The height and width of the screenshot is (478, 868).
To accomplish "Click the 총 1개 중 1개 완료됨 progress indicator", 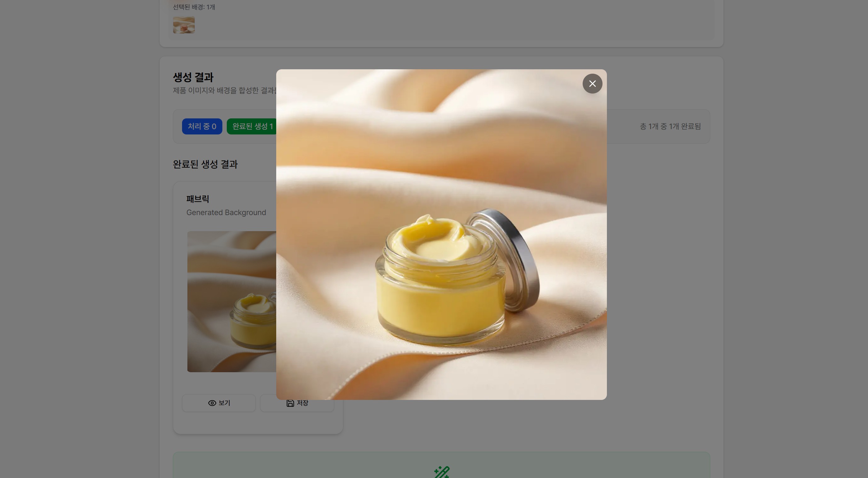I will click(x=670, y=126).
